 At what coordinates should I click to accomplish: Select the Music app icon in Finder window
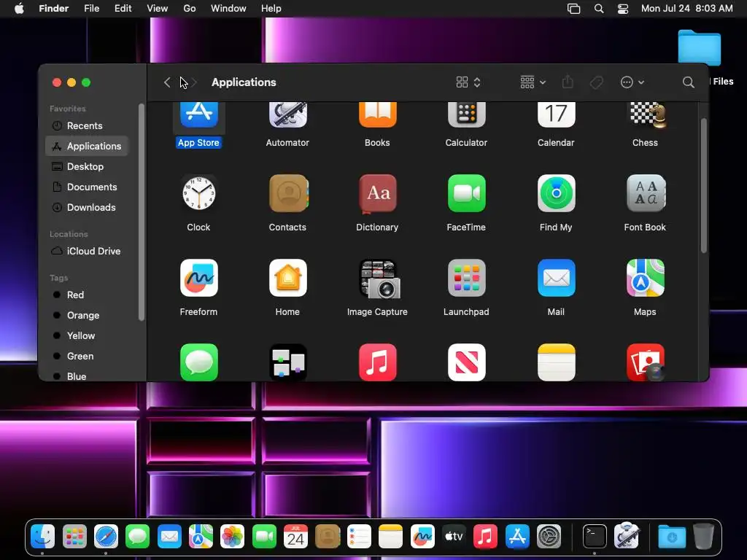377,362
